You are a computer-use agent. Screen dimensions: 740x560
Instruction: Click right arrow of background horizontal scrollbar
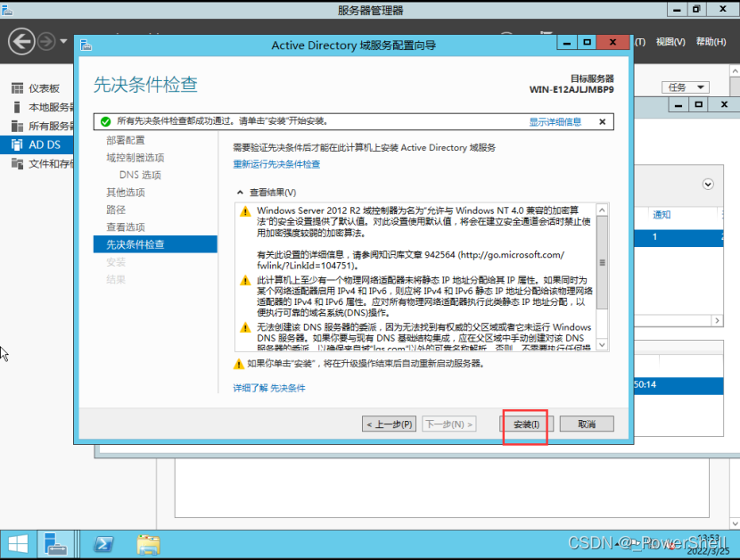717,321
